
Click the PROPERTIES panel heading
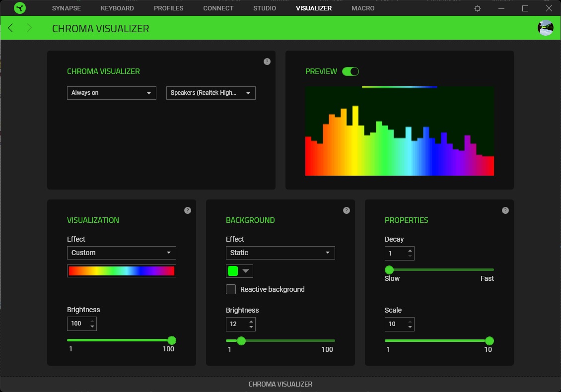tap(407, 220)
